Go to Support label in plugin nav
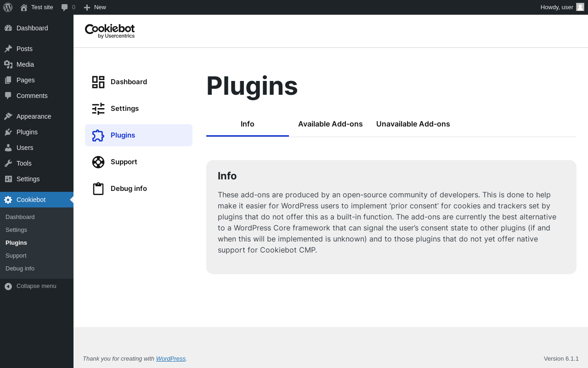This screenshot has width=588, height=368. tap(124, 162)
